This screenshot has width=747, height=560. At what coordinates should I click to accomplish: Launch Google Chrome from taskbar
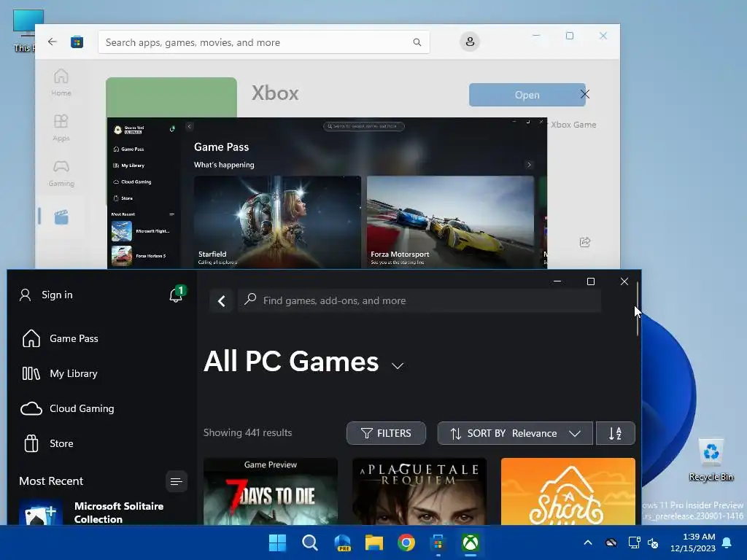406,542
